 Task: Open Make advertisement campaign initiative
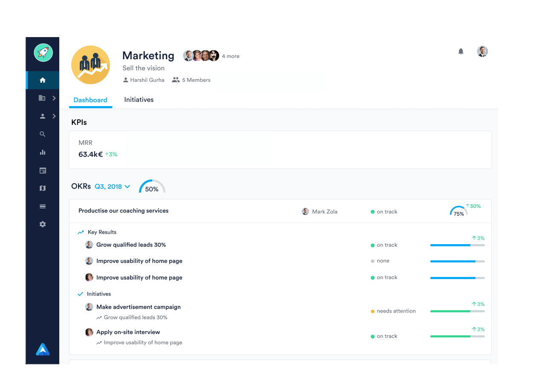tap(139, 307)
